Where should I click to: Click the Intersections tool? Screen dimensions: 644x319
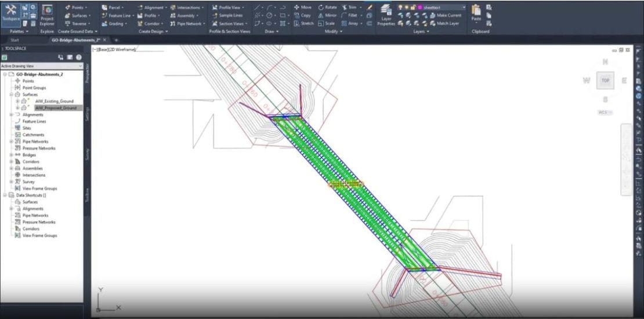pyautogui.click(x=187, y=8)
